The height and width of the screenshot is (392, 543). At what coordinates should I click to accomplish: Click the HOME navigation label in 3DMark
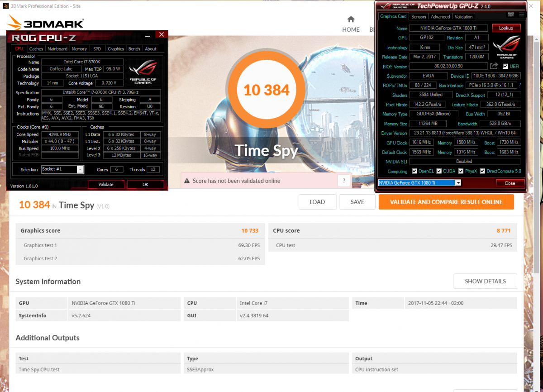351,29
